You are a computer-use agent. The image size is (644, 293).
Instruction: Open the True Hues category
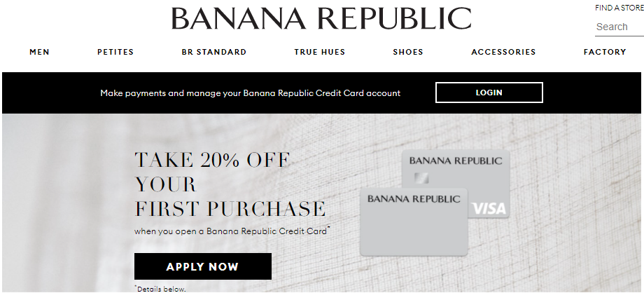319,52
